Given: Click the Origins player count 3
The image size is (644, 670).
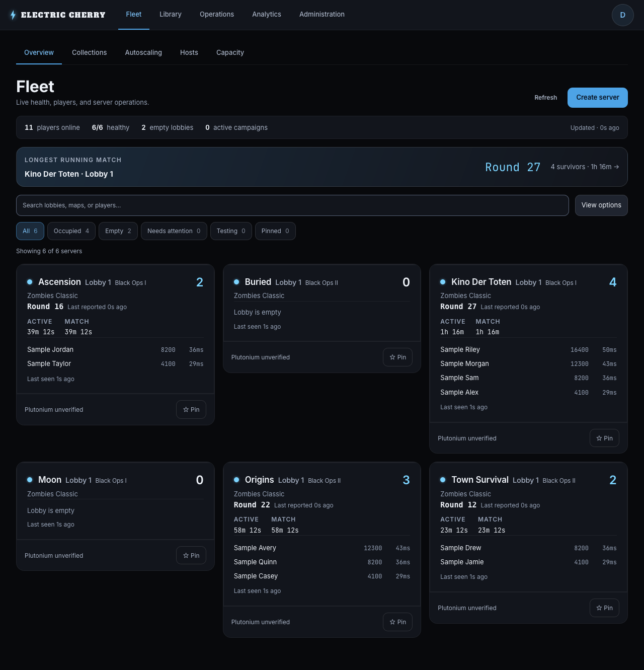Looking at the screenshot, I should pos(407,480).
